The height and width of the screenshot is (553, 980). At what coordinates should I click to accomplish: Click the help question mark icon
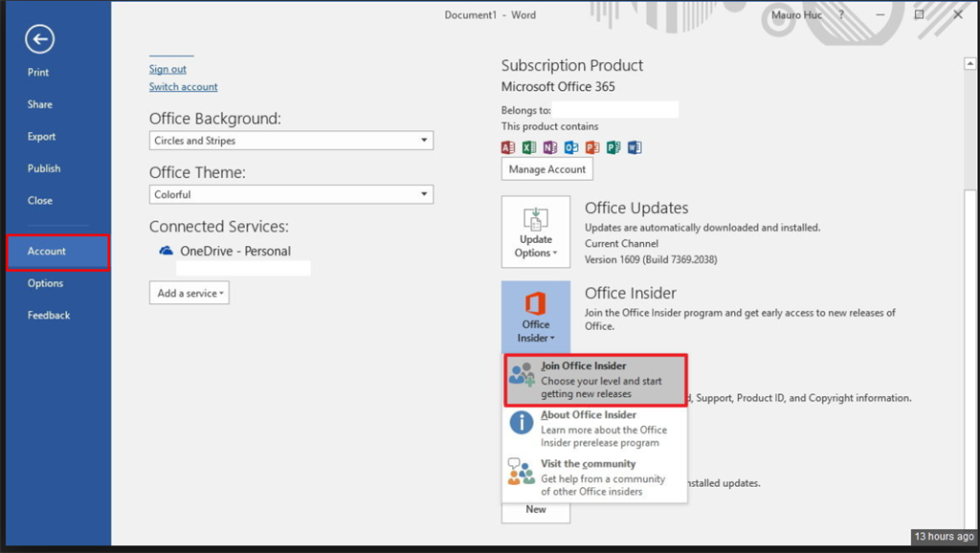tap(841, 15)
